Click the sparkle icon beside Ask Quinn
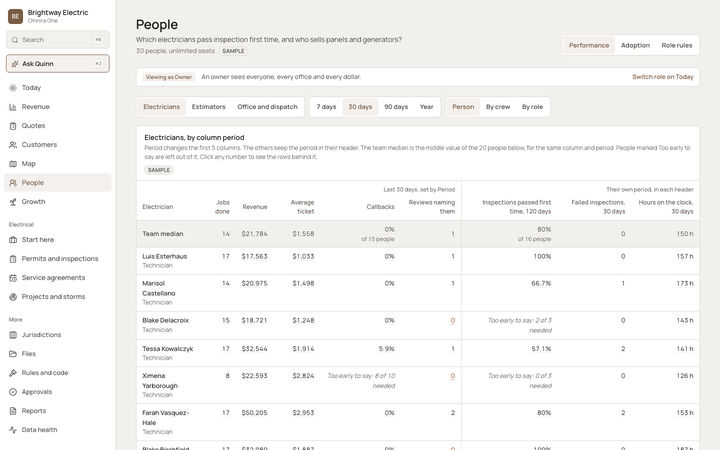The height and width of the screenshot is (450, 720). tap(15, 64)
